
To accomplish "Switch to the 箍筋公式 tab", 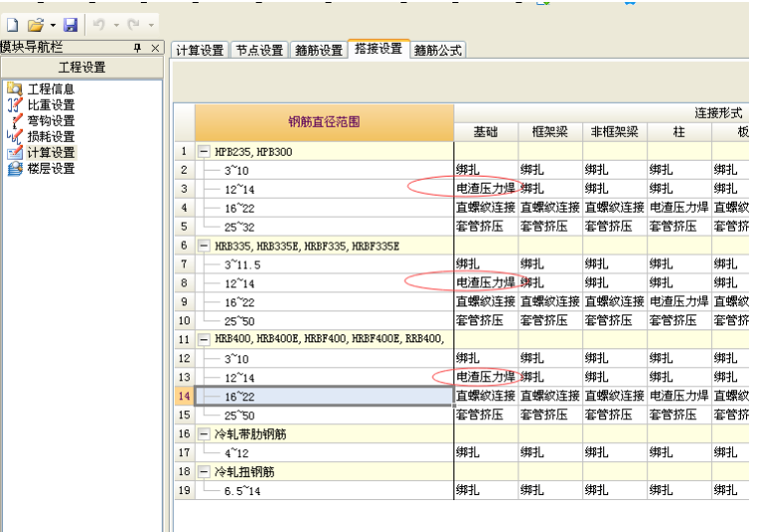I will tap(438, 50).
